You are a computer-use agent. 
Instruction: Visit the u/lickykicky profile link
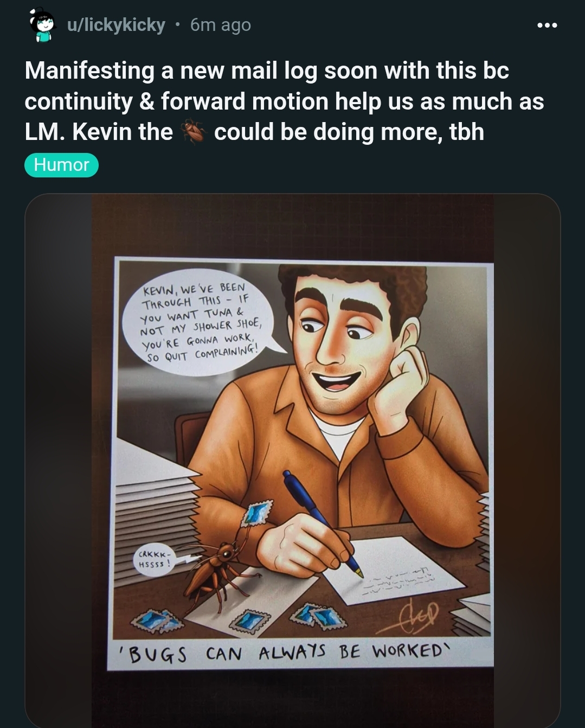[115, 25]
